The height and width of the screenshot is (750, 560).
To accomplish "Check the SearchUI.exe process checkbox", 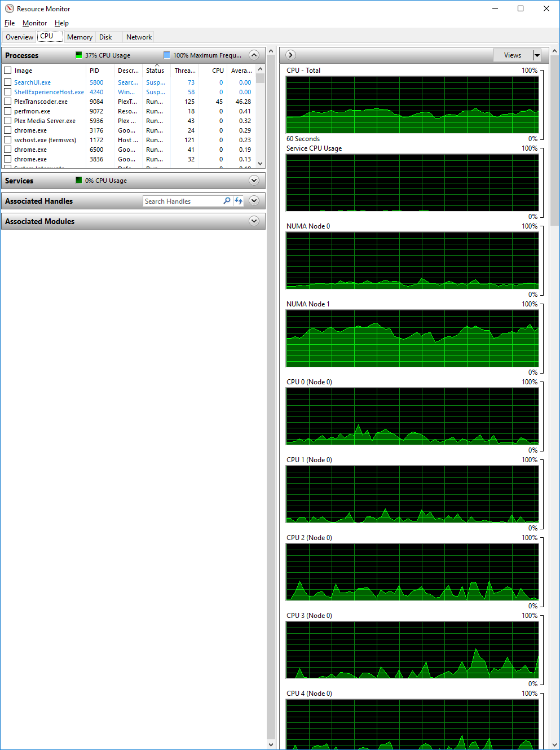I will pyautogui.click(x=8, y=82).
